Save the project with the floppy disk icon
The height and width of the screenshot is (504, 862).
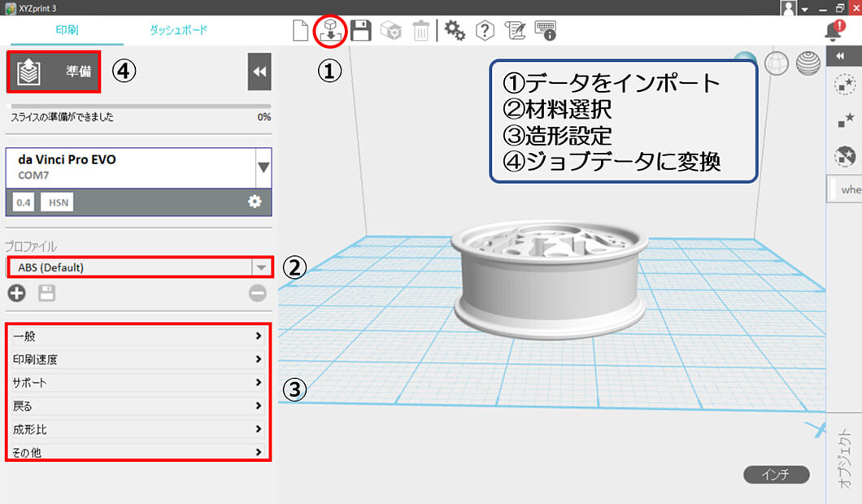pyautogui.click(x=360, y=31)
